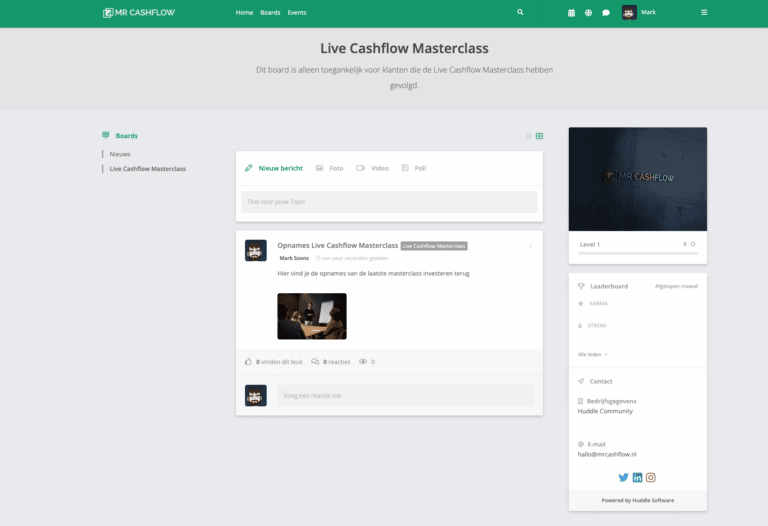Open Events in top navigation
This screenshot has height=526, width=768.
[297, 13]
